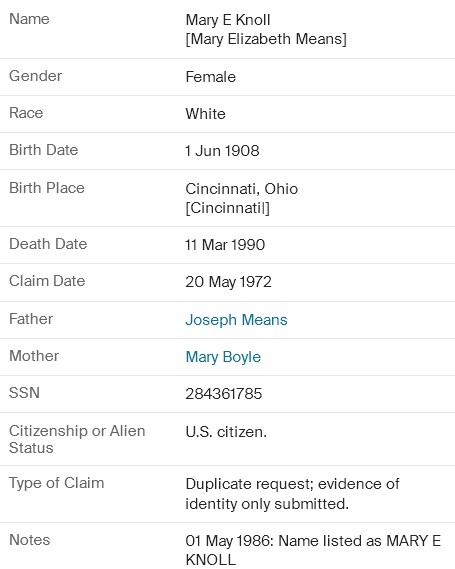Click the Gender value Female
The width and height of the screenshot is (455, 569).
pyautogui.click(x=210, y=77)
